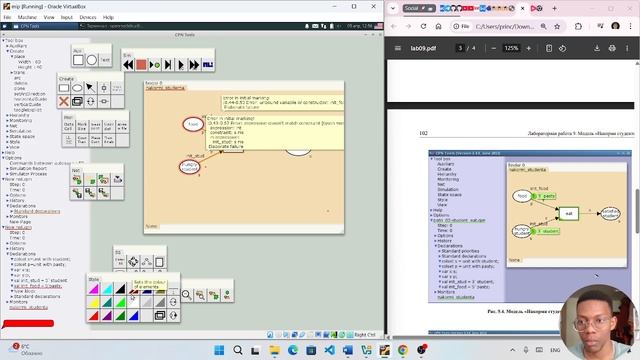Select the create arc arrow tool
The image size is (640, 360).
tap(91, 88)
